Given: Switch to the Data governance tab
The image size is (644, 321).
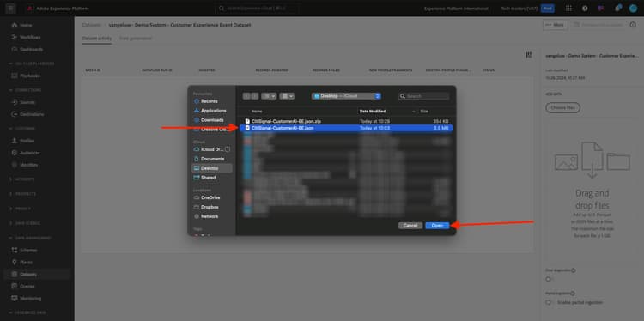Looking at the screenshot, I should [135, 39].
